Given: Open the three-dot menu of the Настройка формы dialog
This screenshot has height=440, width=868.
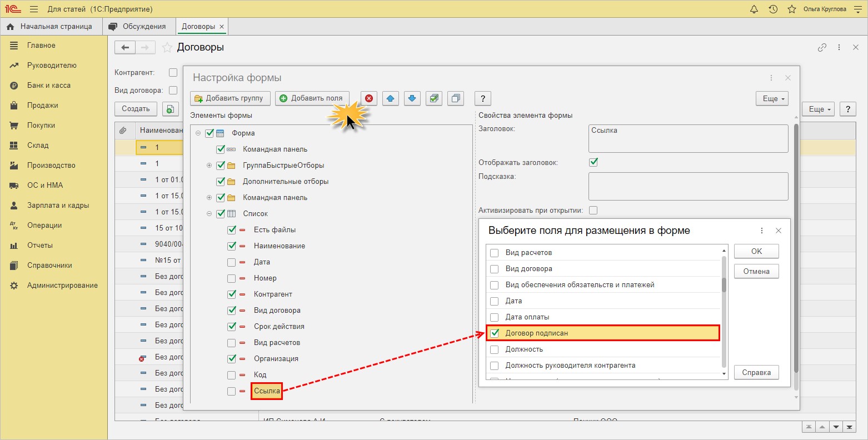Looking at the screenshot, I should [x=771, y=78].
